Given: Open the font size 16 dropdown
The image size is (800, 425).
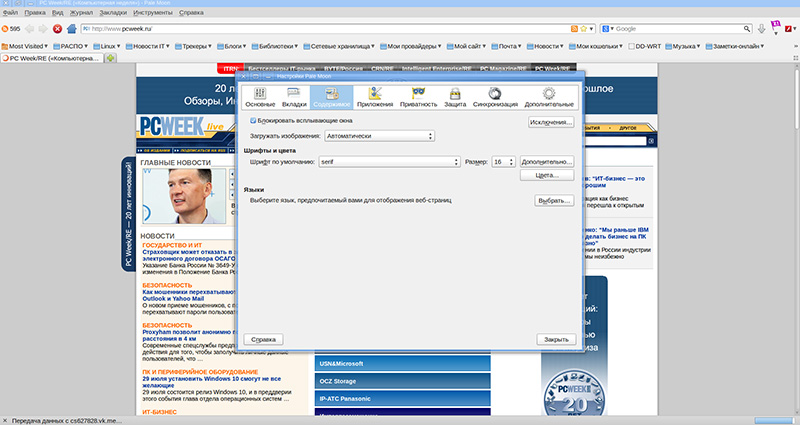Looking at the screenshot, I should click(503, 162).
